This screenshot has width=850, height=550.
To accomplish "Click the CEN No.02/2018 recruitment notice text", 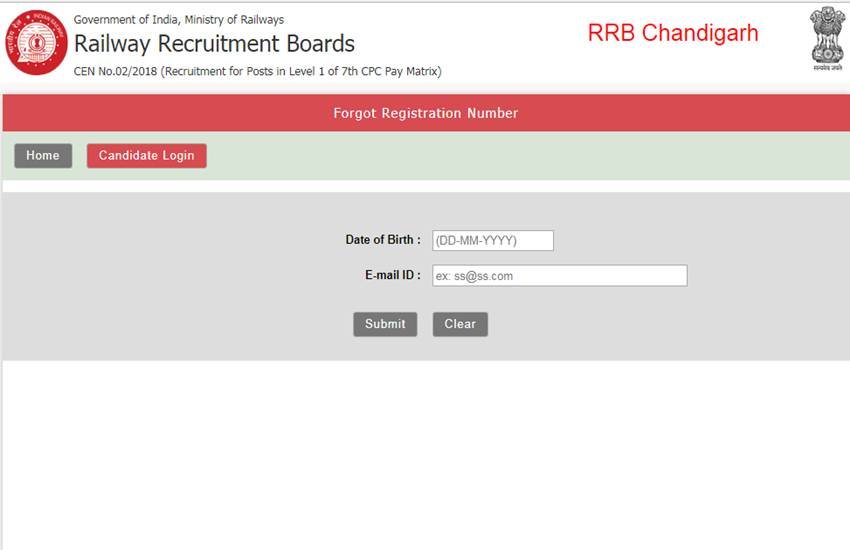I will click(x=257, y=72).
